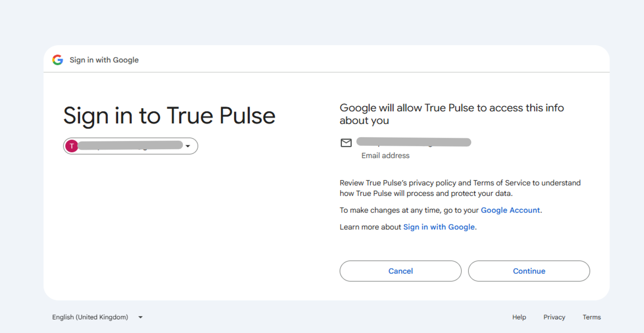
Task: Follow the blue Sign in with Google link
Action: pos(439,227)
